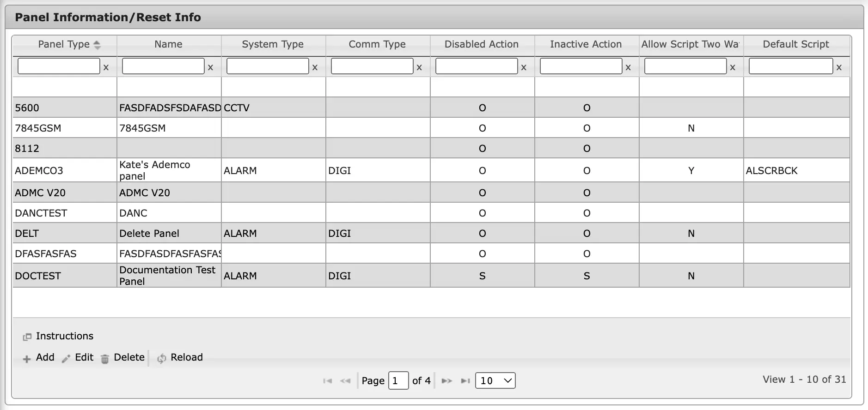
Task: Click DIGI comm type in DELT row
Action: 378,233
